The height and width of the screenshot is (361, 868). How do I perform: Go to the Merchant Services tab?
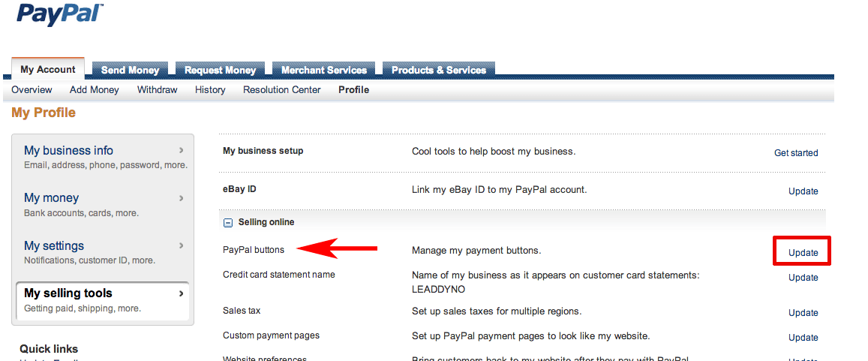pyautogui.click(x=324, y=70)
